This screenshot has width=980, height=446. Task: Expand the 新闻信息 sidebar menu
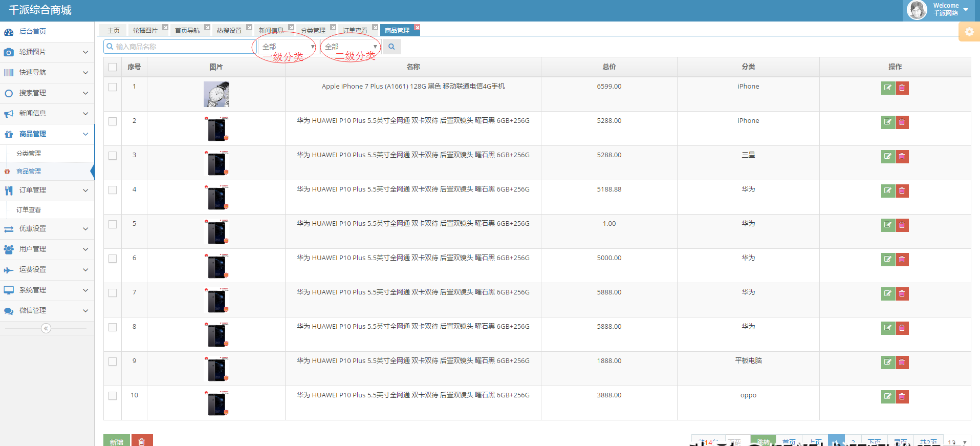tap(47, 114)
